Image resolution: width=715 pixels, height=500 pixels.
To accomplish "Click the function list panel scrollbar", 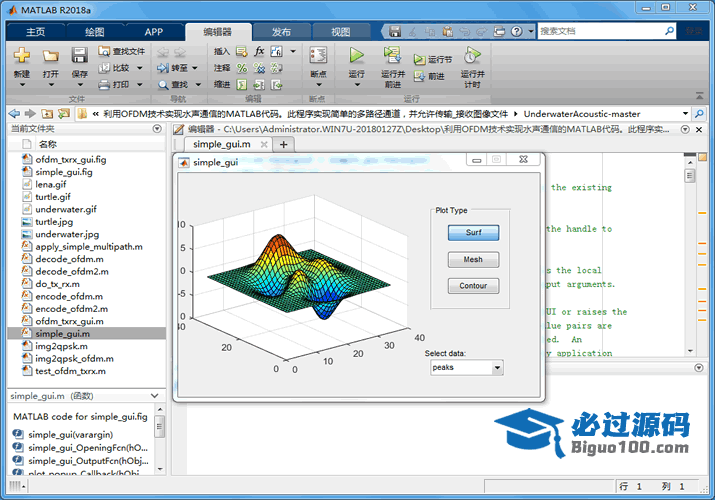I will click(x=159, y=427).
